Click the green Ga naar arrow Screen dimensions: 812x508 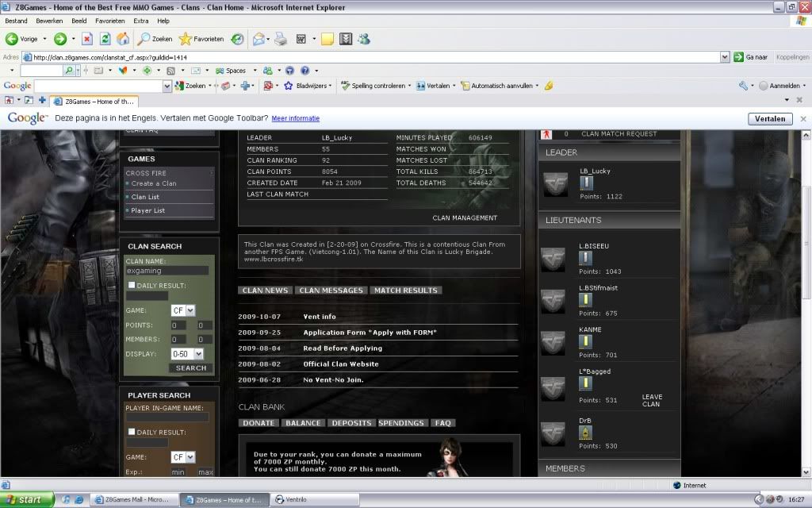(739, 57)
